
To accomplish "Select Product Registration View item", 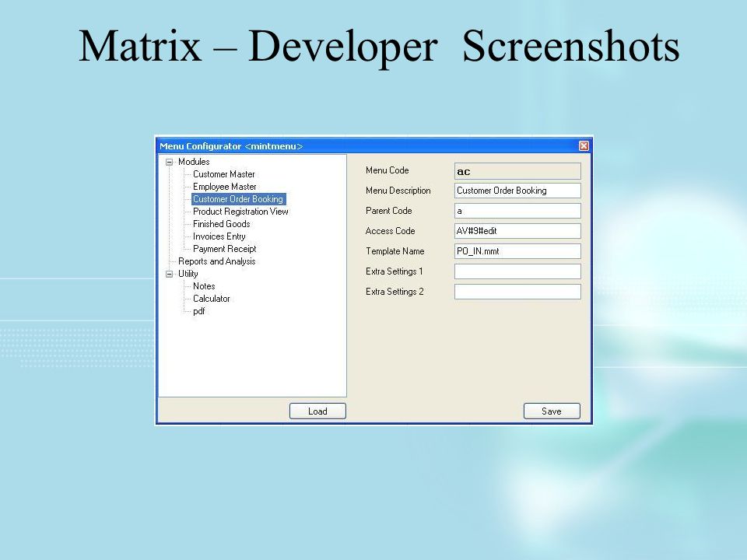I will (x=240, y=212).
